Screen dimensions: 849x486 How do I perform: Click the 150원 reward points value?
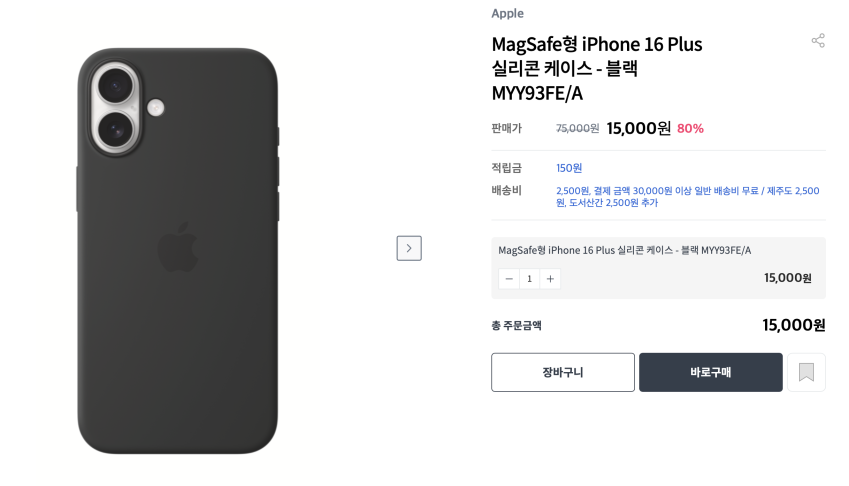pos(569,168)
